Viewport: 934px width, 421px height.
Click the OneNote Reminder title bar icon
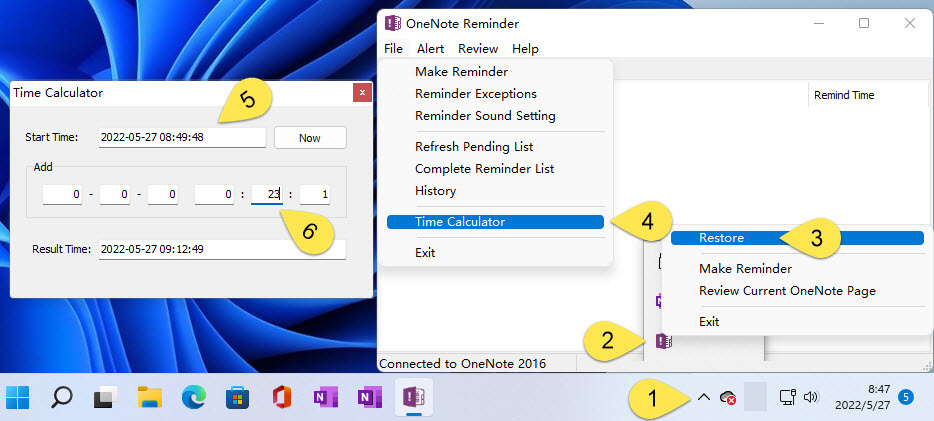tap(392, 23)
